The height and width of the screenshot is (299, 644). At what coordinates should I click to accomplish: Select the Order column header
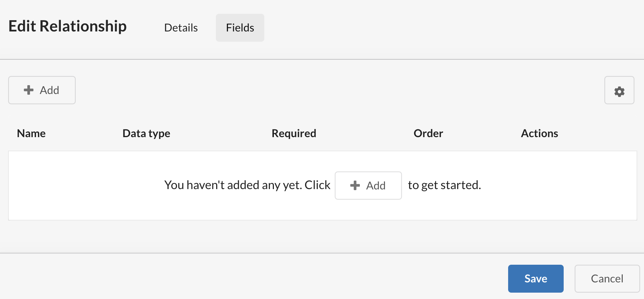tap(428, 133)
